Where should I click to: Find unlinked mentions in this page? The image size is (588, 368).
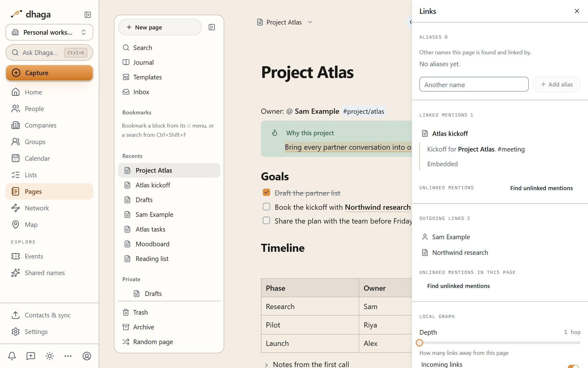pyautogui.click(x=458, y=286)
